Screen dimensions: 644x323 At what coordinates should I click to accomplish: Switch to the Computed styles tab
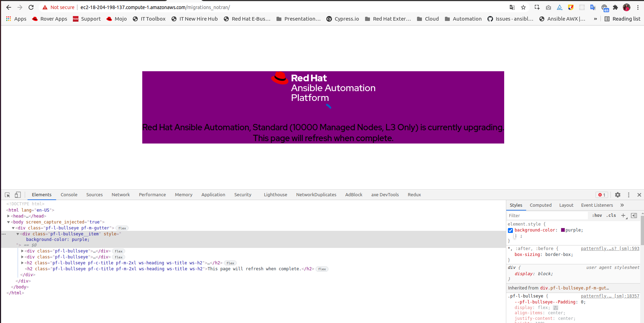pyautogui.click(x=540, y=205)
